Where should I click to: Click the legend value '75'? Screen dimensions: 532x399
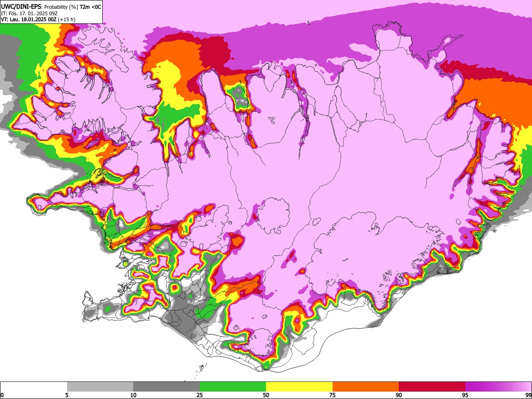coord(333,395)
